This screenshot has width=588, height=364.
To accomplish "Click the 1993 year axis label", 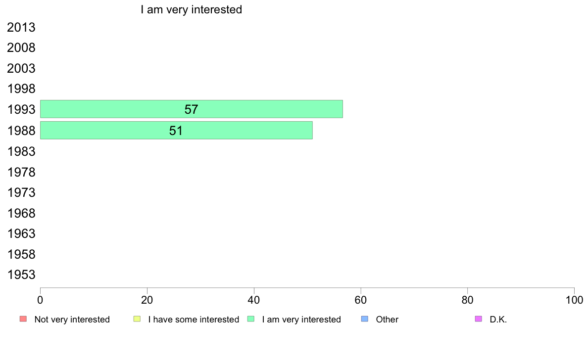I will coord(21,110).
